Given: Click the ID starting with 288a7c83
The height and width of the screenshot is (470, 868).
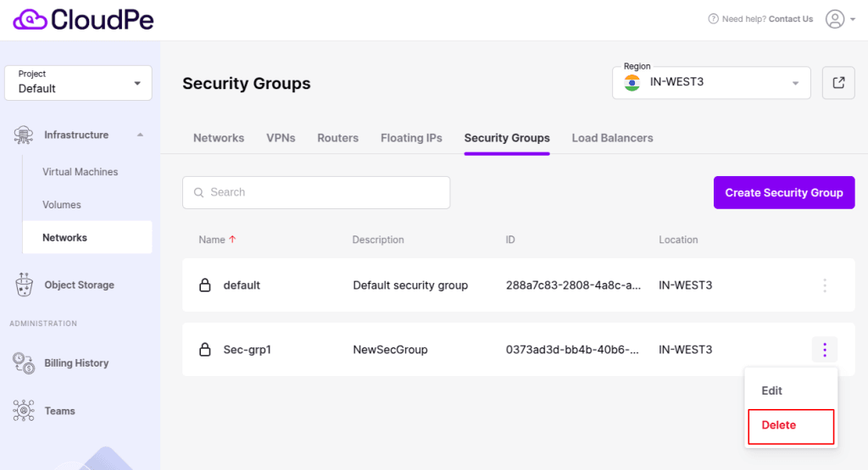Looking at the screenshot, I should (x=574, y=285).
